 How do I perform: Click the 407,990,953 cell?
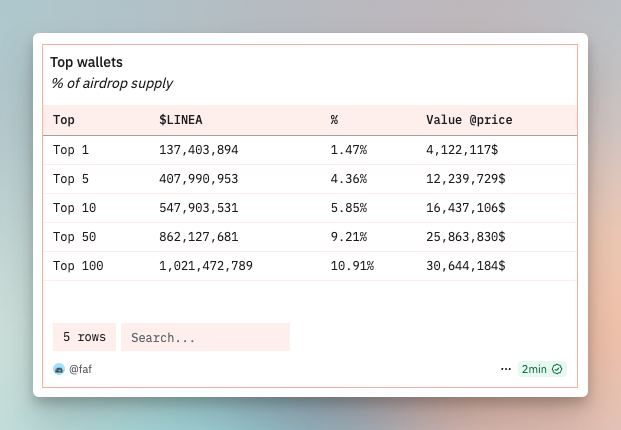[198, 179]
